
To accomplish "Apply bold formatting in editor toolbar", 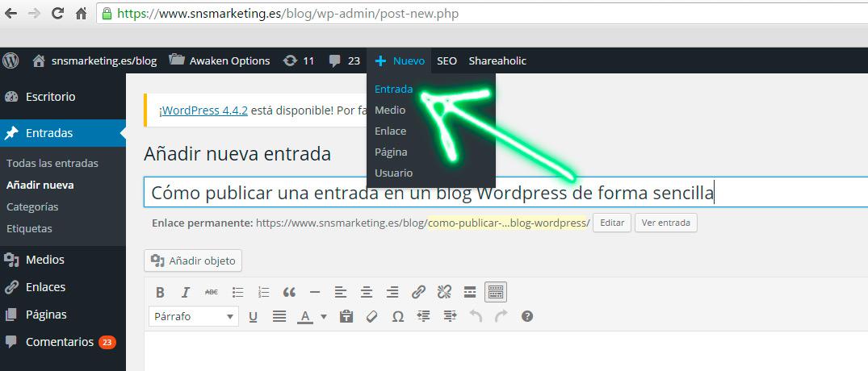I will [160, 292].
